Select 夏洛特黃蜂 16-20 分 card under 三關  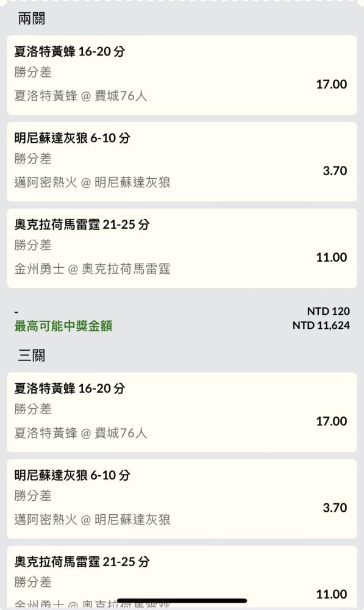(182, 412)
